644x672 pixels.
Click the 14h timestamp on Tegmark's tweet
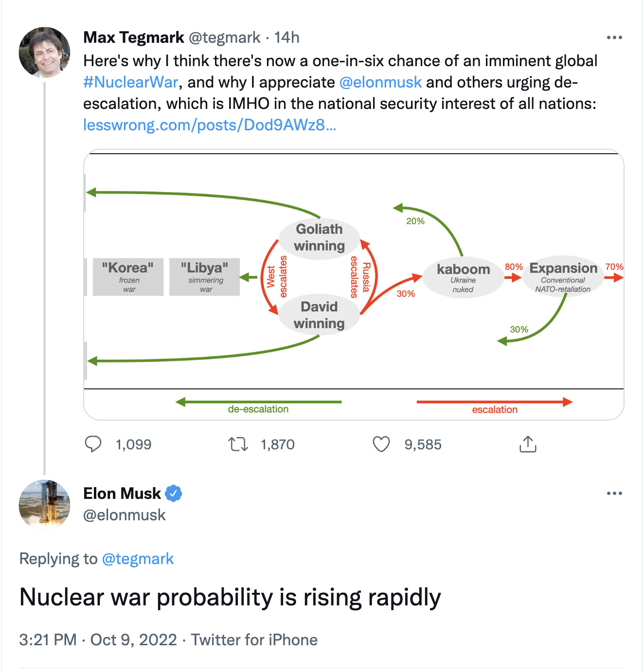286,37
